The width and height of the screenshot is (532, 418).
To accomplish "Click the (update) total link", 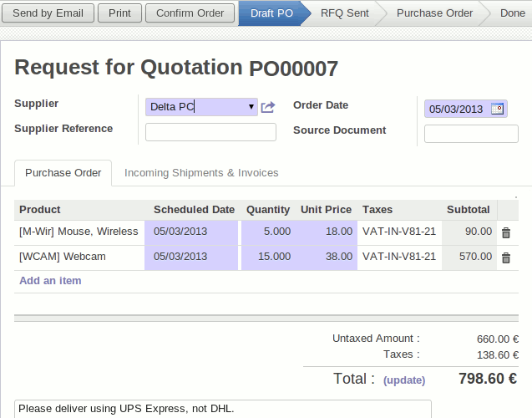I will pos(404,380).
